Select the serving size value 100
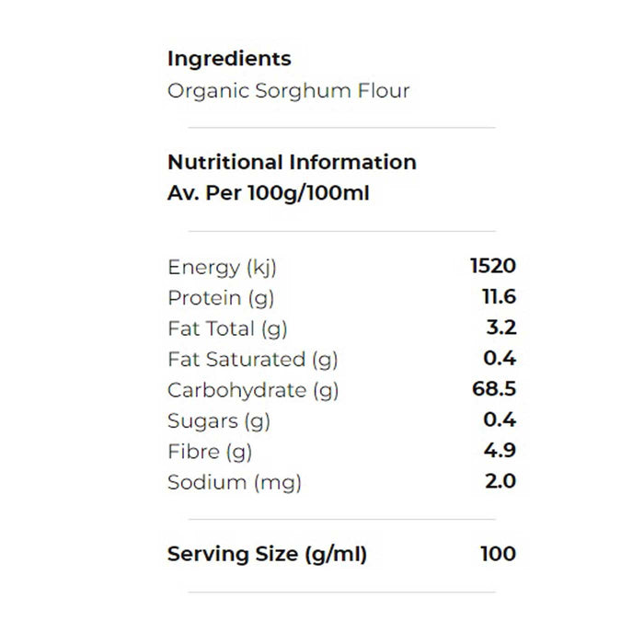644x644 pixels. coord(498,554)
